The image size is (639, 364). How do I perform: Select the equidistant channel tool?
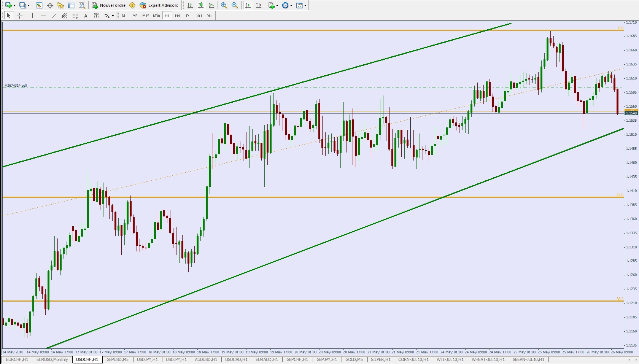coord(65,16)
